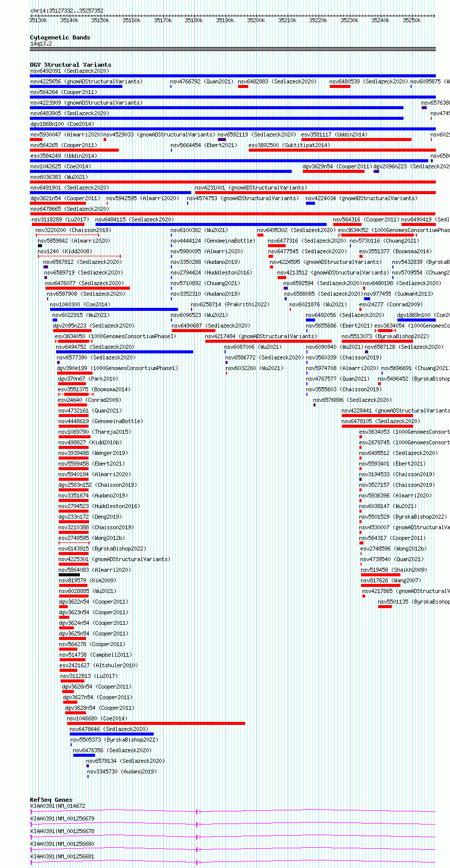Click the esv2748595 (Wong2012b) label
The image size is (450, 868).
click(x=92, y=538)
